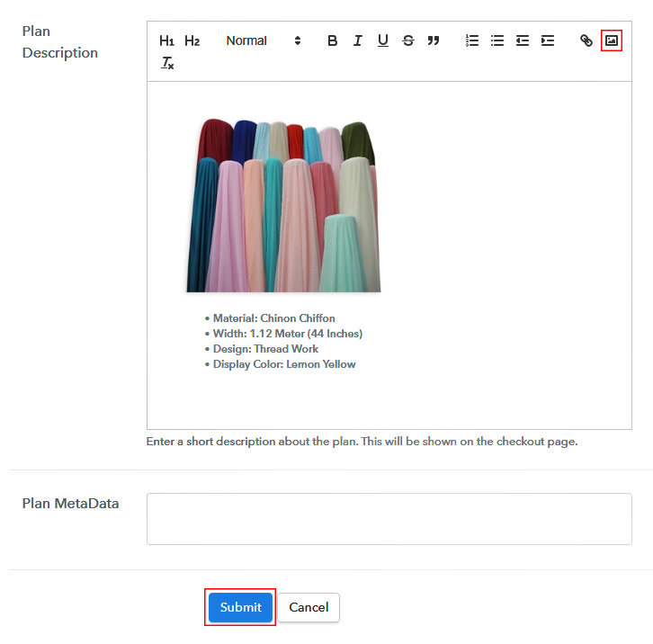Image resolution: width=653 pixels, height=644 pixels.
Task: Insert an image into the description
Action: coord(612,40)
